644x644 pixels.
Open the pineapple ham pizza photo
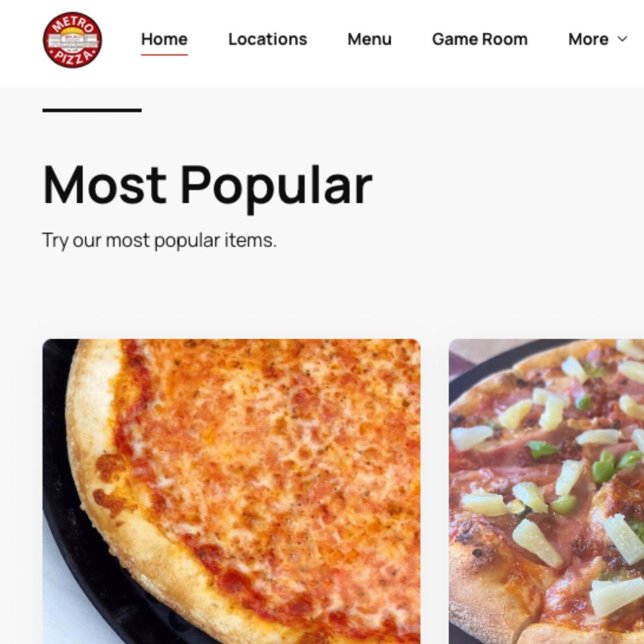tap(546, 491)
